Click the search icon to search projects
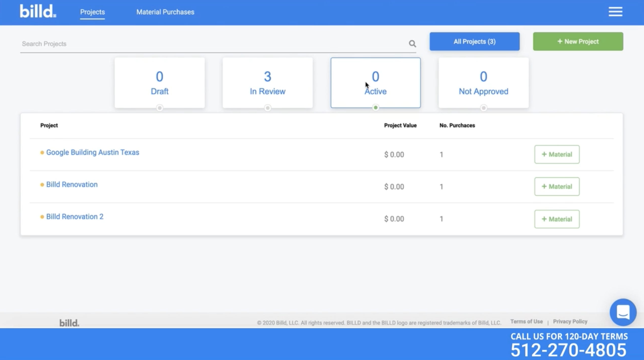 tap(412, 43)
